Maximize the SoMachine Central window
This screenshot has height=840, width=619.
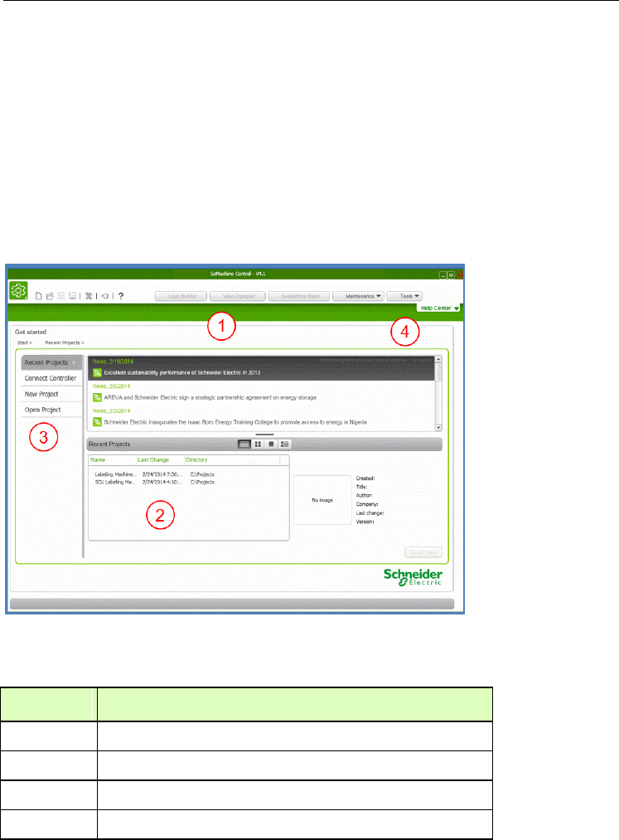(x=451, y=274)
